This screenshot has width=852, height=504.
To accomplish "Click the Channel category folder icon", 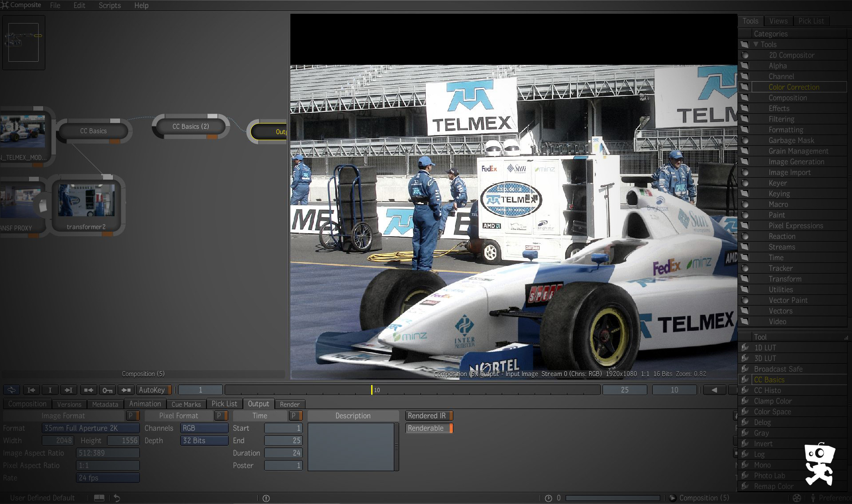I will 745,76.
